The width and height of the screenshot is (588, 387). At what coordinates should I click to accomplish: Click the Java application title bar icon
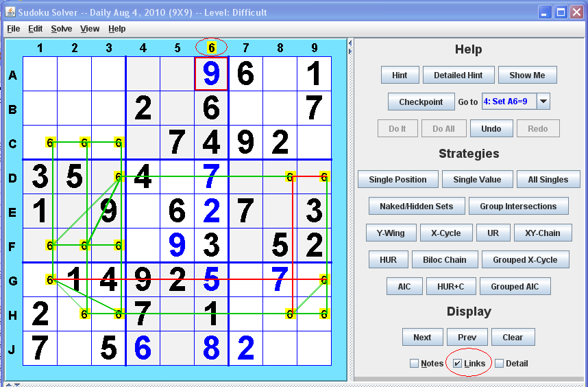coord(10,12)
